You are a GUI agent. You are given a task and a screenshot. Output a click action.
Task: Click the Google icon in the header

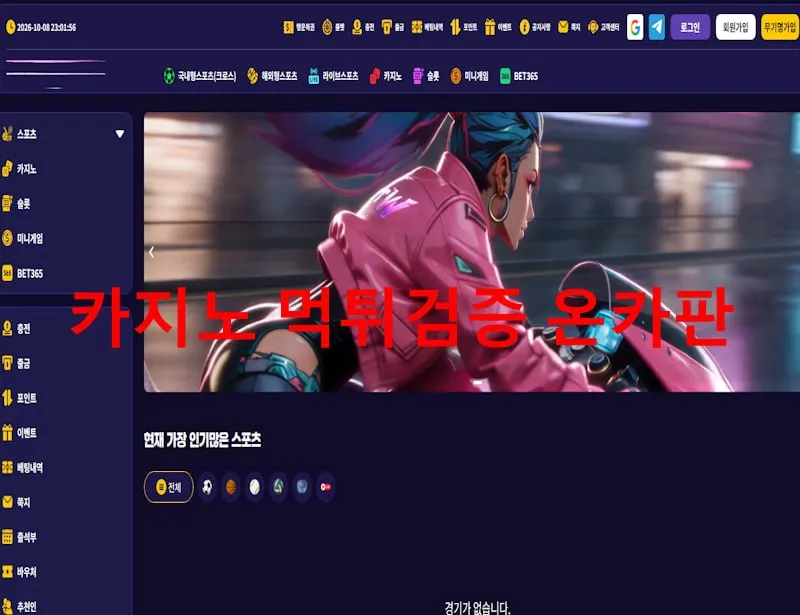(x=635, y=27)
